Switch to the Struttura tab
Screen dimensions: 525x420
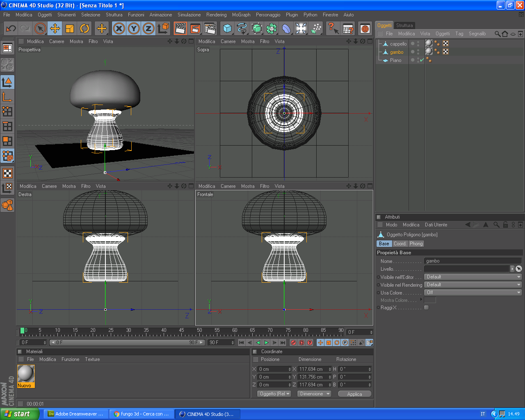[x=404, y=25]
